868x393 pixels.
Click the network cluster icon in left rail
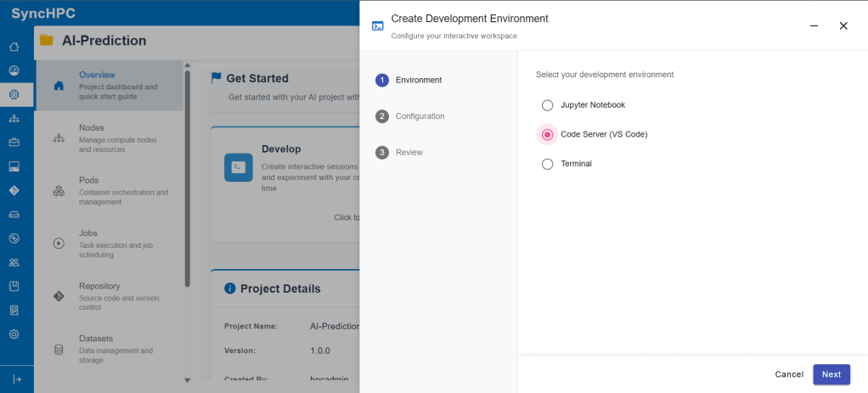(14, 118)
